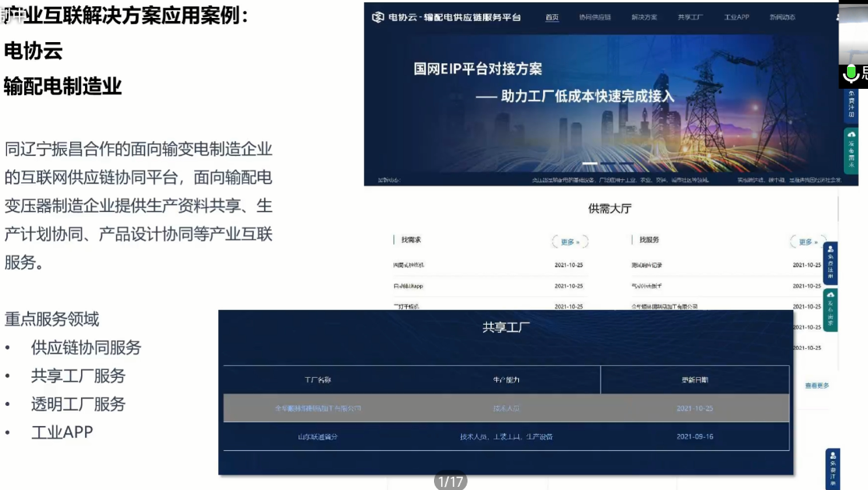Open the highlighted factory name in the 共享工厂 table

coord(318,408)
